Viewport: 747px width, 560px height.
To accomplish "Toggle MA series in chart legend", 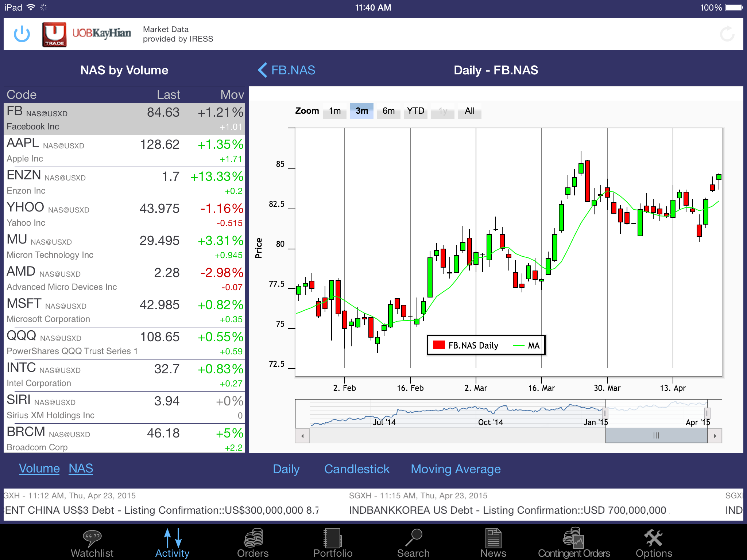I will pos(526,345).
